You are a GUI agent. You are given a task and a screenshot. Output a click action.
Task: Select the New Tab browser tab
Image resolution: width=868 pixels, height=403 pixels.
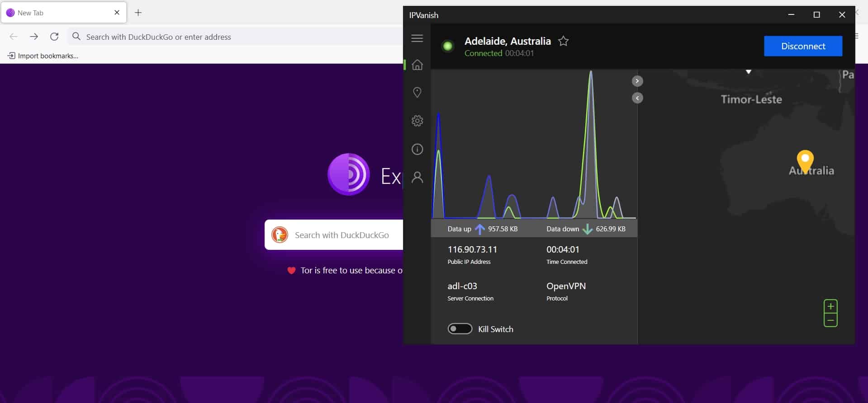pos(64,13)
